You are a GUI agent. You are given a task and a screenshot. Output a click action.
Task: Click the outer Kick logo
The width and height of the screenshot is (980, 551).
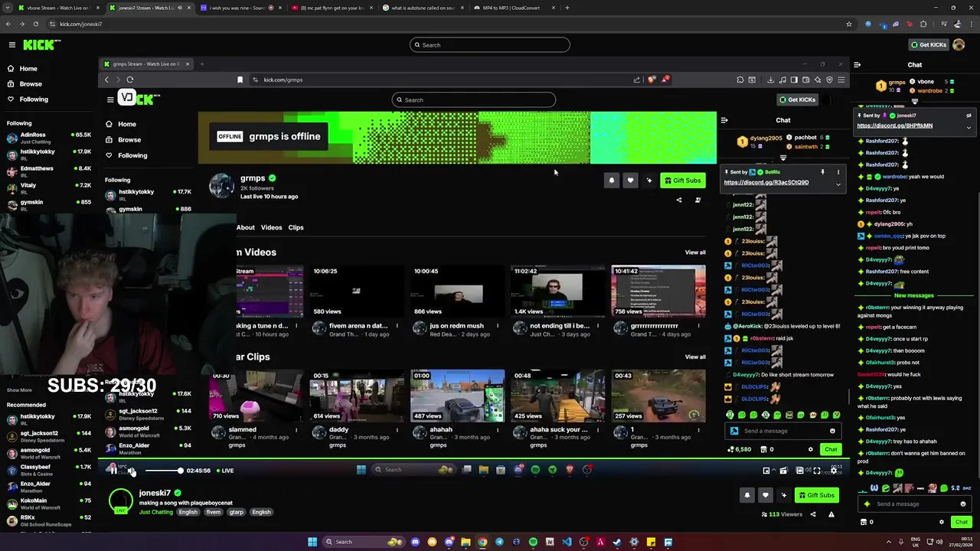pos(38,45)
